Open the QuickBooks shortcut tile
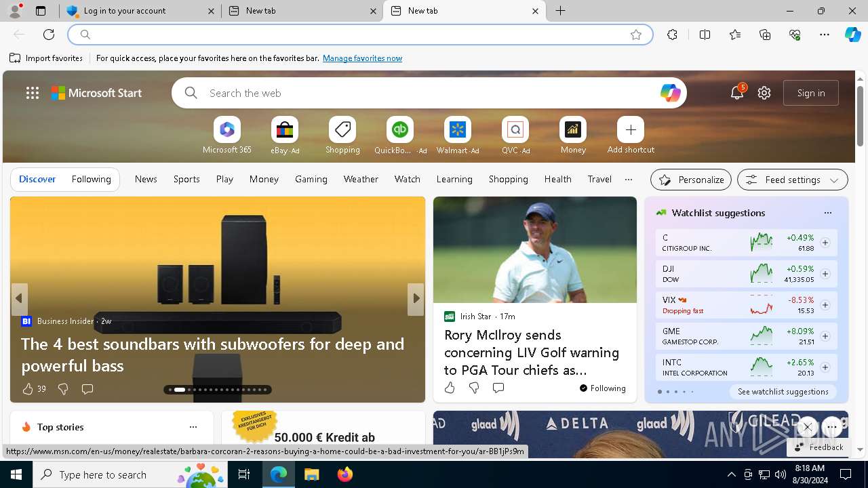The image size is (868, 488). point(400,135)
